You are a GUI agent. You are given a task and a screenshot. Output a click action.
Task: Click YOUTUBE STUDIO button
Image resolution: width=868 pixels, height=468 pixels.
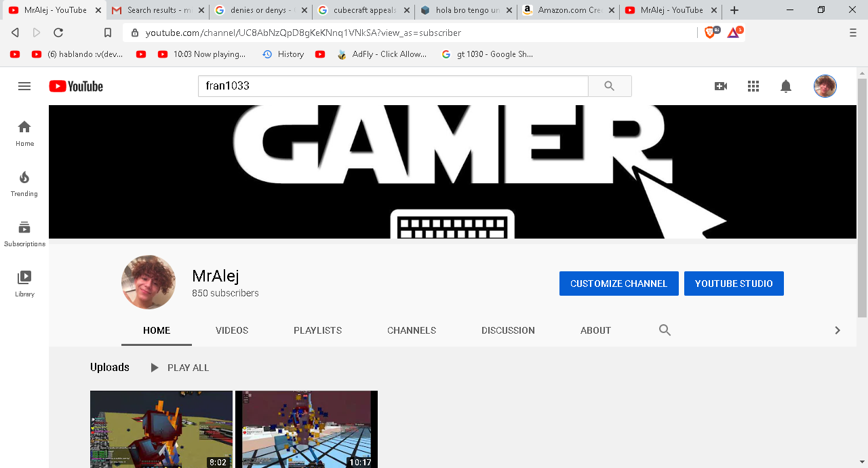pos(734,284)
